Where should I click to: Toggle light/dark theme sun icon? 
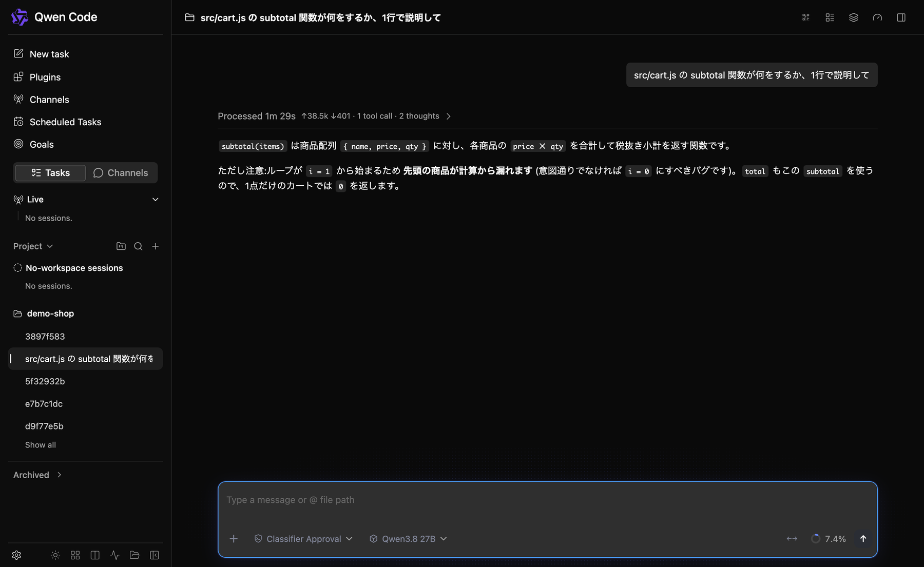click(x=55, y=555)
